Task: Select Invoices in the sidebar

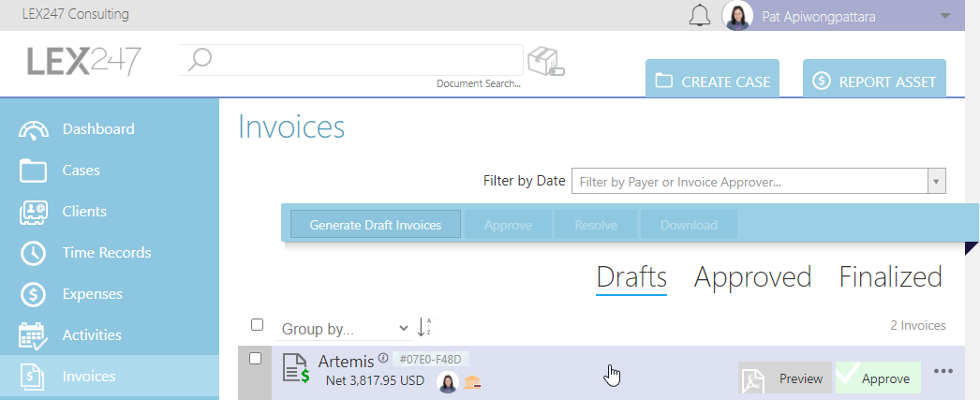Action: [x=110, y=377]
